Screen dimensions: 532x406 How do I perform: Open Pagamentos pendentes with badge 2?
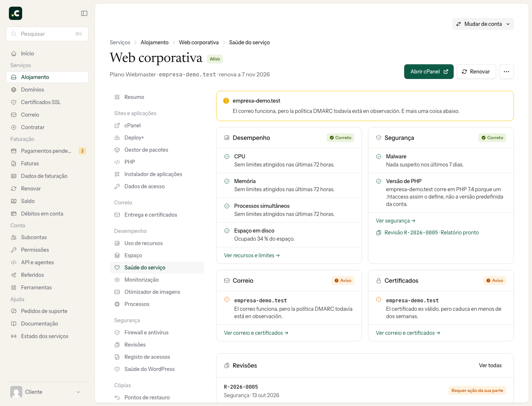(x=47, y=151)
